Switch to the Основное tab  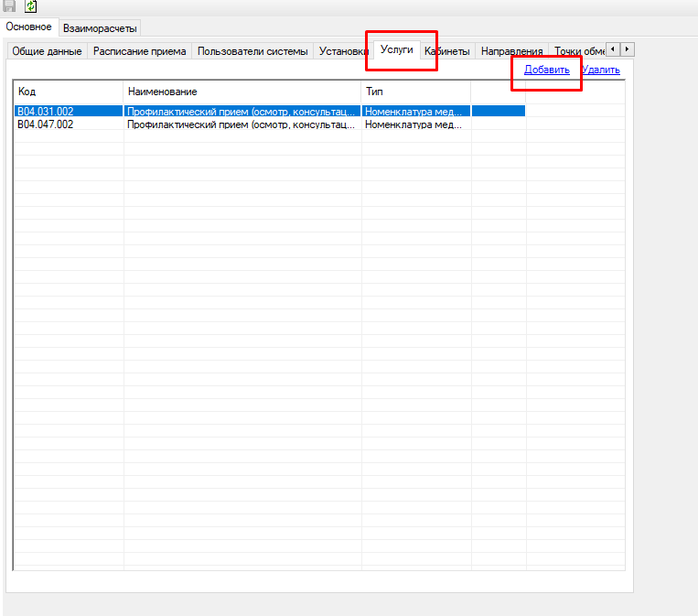(x=29, y=27)
